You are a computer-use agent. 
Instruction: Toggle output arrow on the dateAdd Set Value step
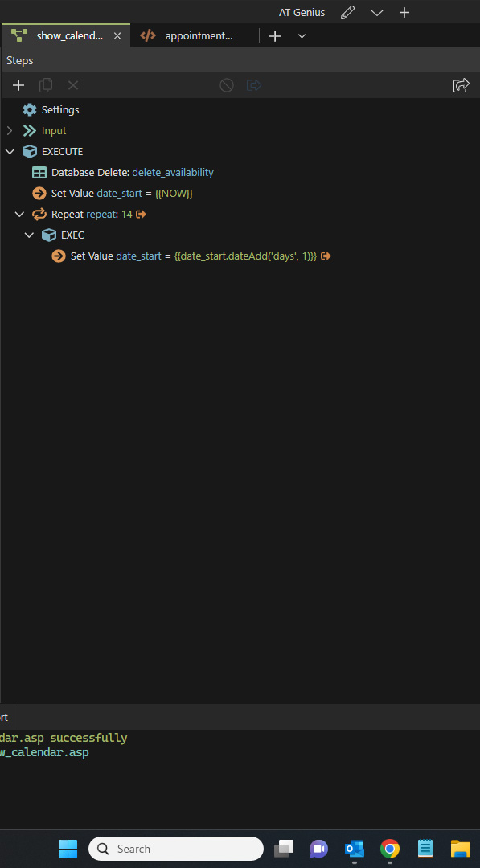[x=326, y=256]
